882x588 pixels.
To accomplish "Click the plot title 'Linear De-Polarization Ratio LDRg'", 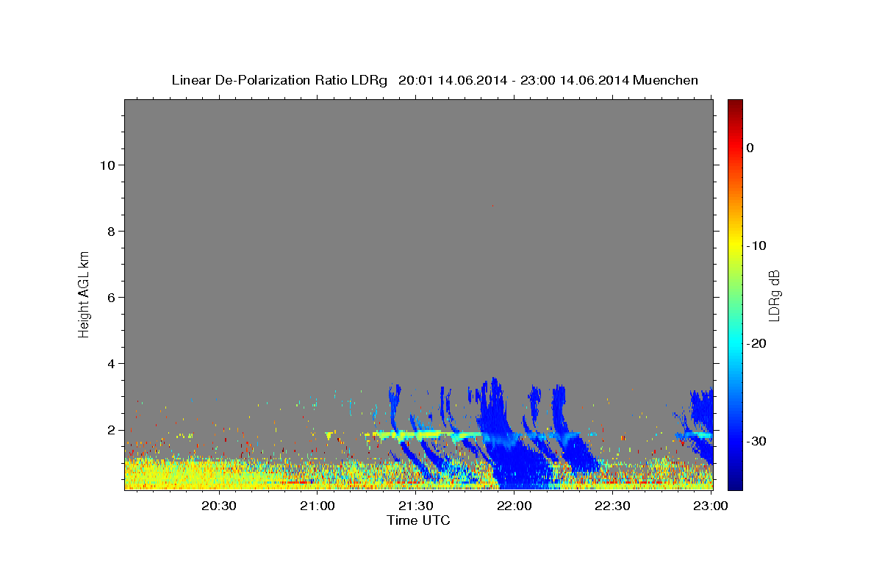I will [x=279, y=79].
